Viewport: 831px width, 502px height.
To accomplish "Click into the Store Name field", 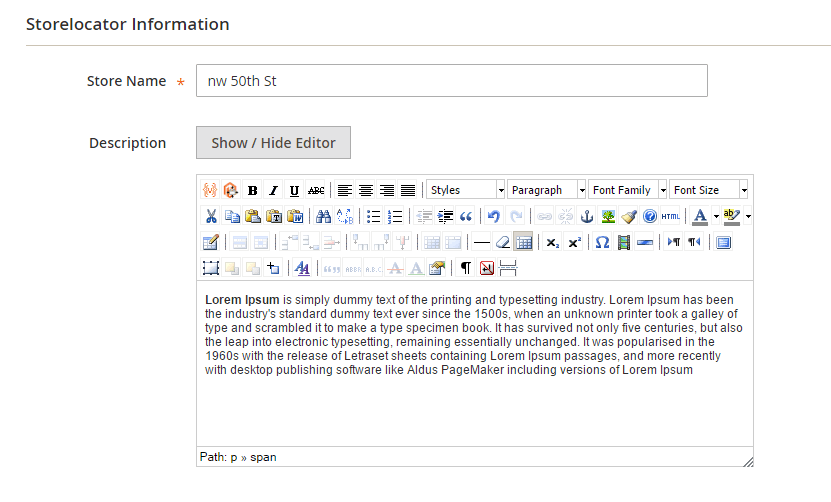I will click(451, 81).
